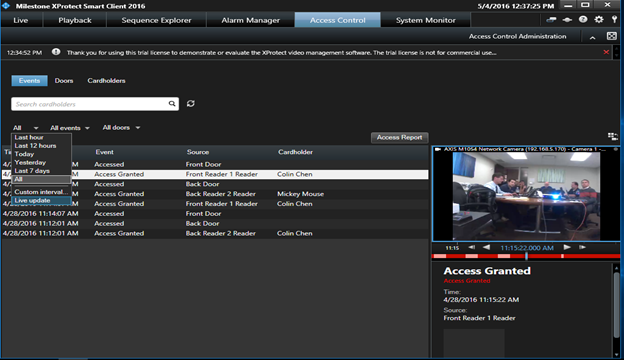Click the camera layout icon above video

click(613, 137)
